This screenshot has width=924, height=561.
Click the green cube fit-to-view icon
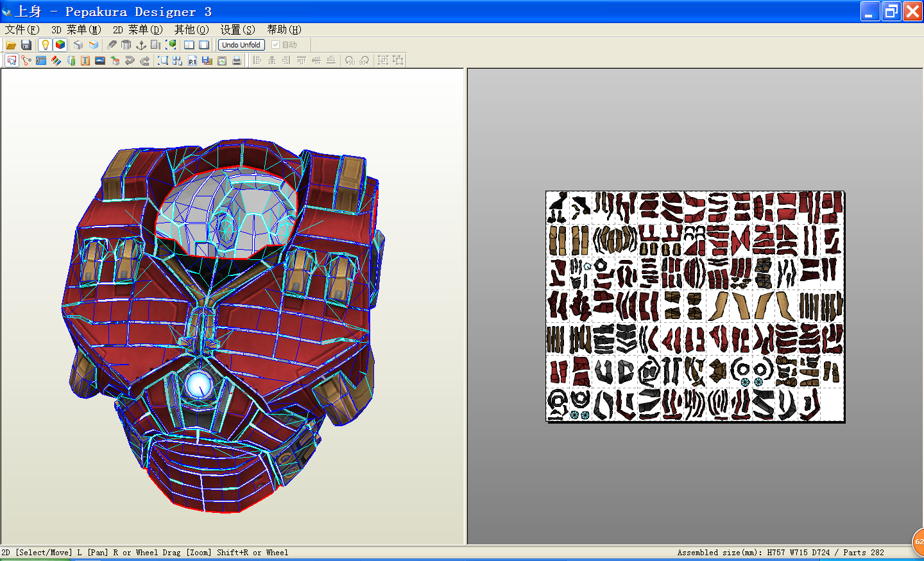pos(171,45)
